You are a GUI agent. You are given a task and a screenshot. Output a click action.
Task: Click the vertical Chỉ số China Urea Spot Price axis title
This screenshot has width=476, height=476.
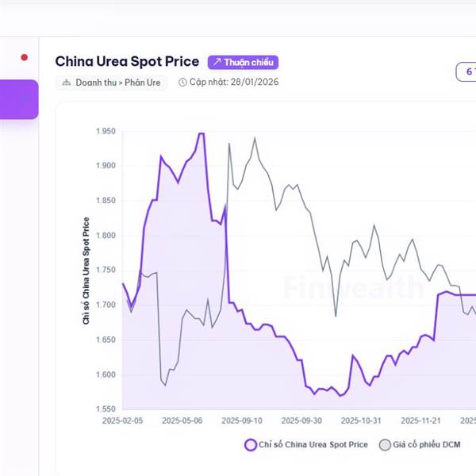86,271
